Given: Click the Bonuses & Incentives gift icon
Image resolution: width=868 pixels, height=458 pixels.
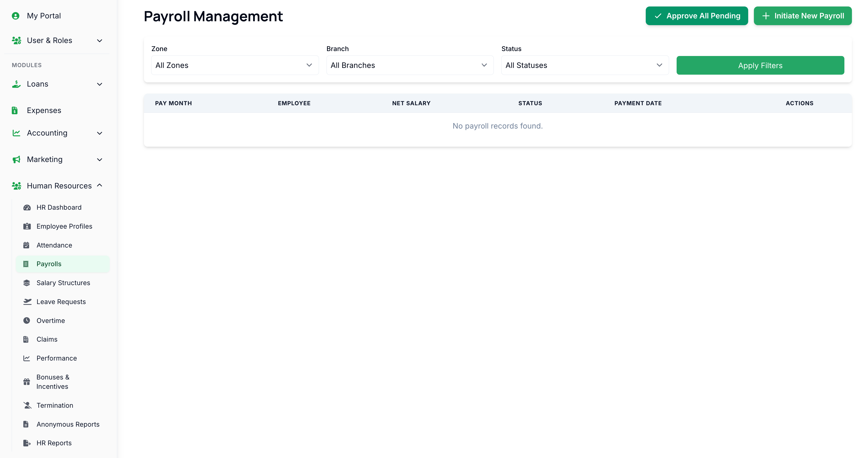Looking at the screenshot, I should click(27, 382).
